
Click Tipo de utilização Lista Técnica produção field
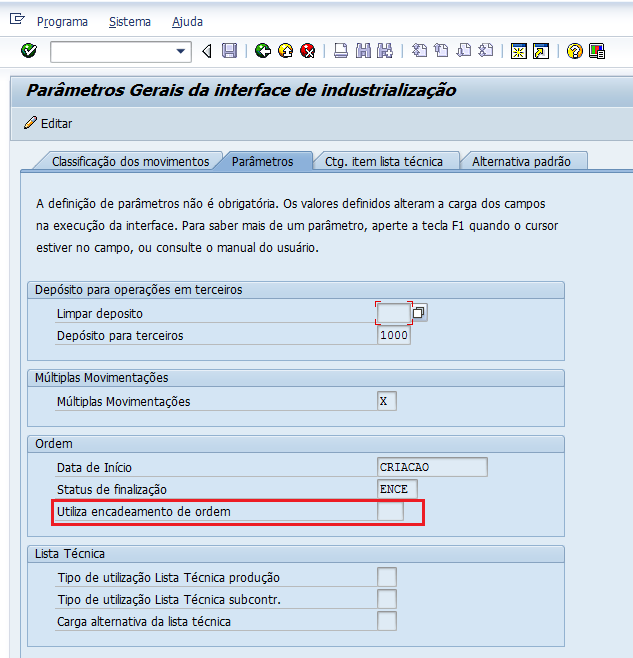(x=387, y=577)
